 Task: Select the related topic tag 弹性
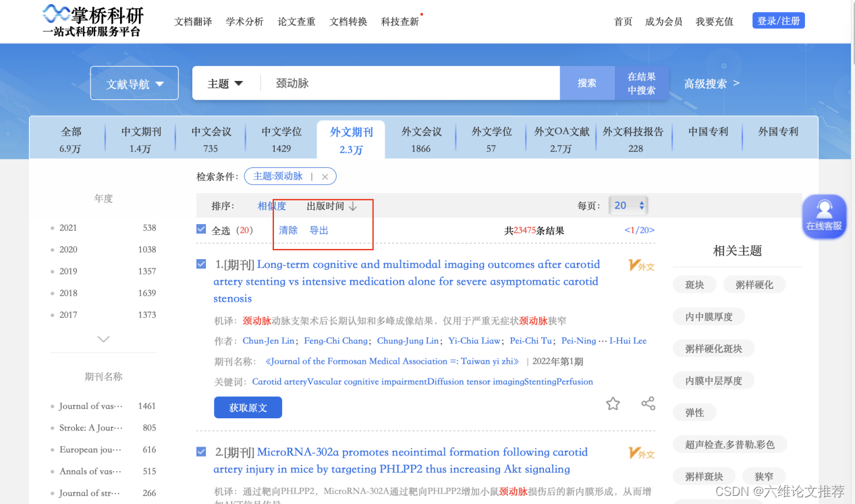(x=694, y=412)
